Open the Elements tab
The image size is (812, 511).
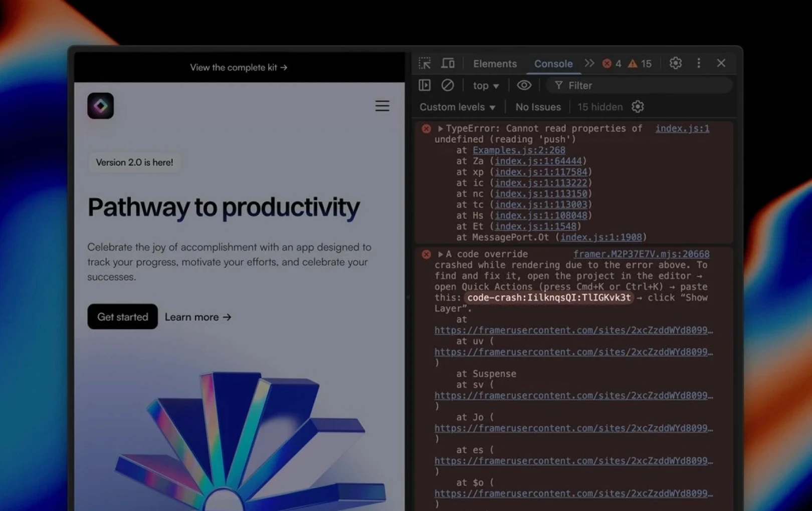click(495, 64)
